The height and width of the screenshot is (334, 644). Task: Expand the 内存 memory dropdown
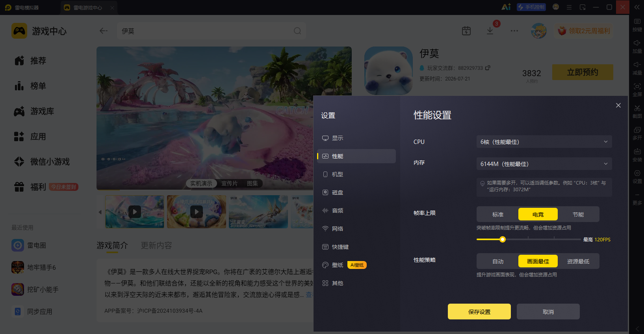tap(544, 164)
